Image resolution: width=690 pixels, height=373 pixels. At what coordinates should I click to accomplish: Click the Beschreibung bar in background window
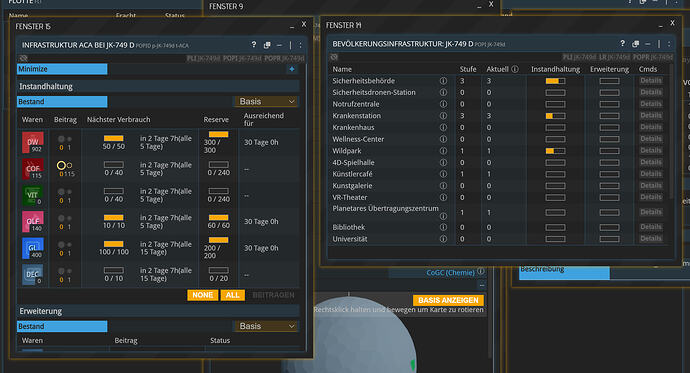[x=564, y=272]
